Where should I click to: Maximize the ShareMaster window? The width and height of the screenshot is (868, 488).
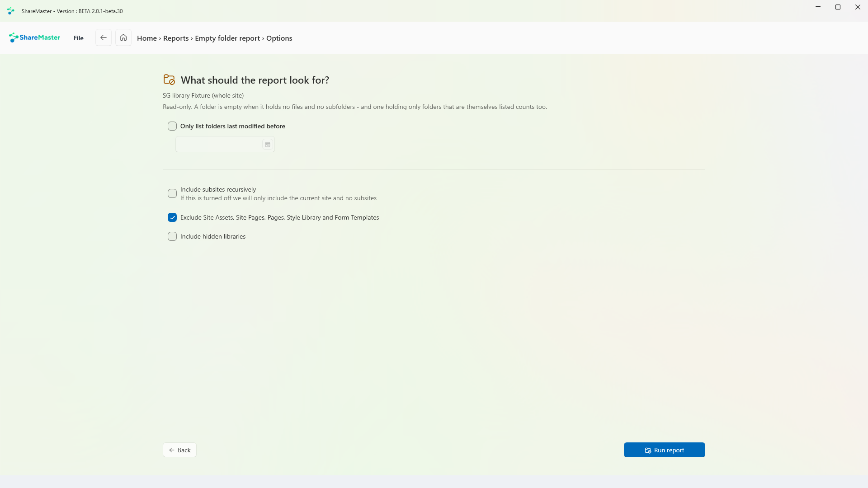[x=838, y=7]
